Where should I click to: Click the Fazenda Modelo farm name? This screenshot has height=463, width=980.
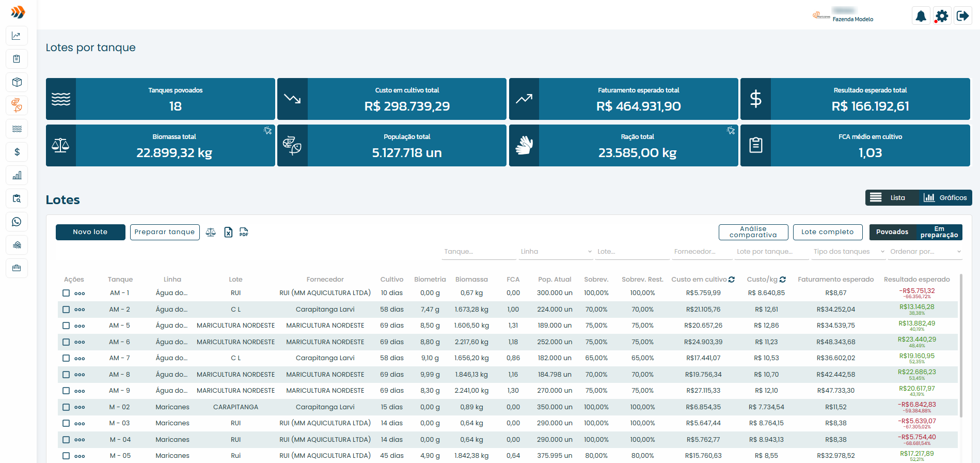click(853, 19)
